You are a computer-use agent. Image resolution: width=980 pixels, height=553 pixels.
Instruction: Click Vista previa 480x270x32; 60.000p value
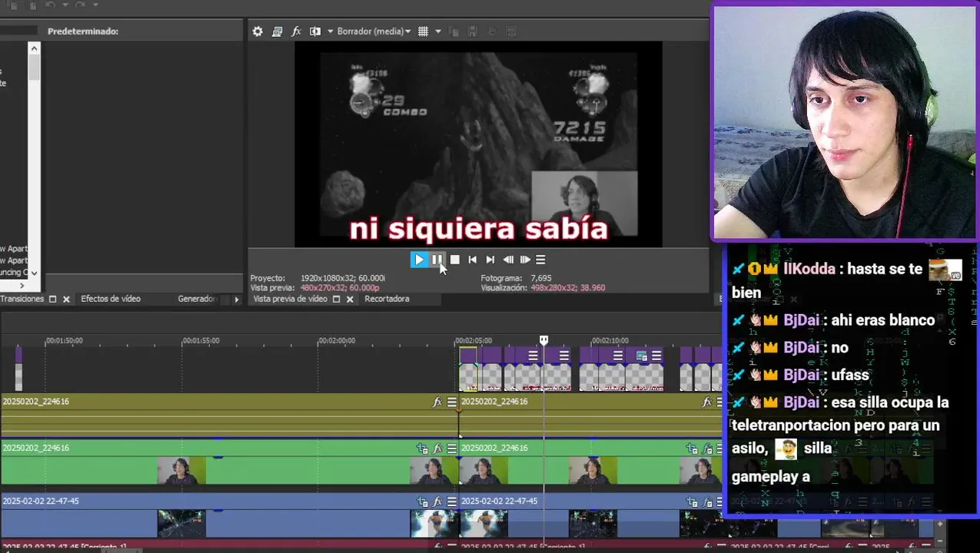click(339, 288)
